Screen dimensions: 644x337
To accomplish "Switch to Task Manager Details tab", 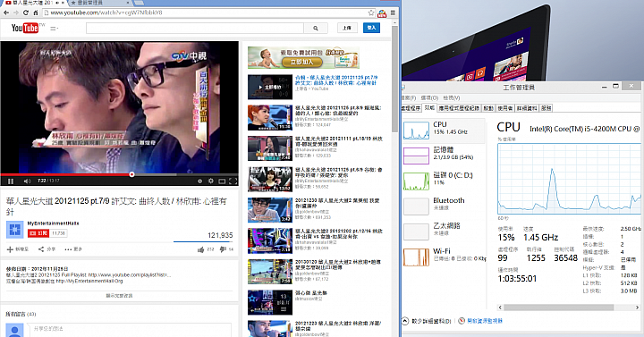I will (527, 108).
